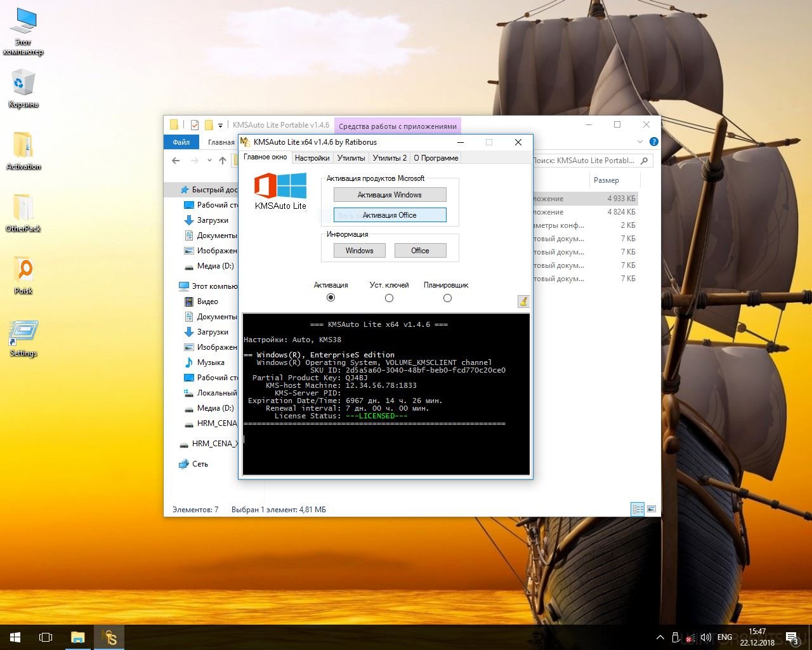Click the search magnifier in Explorer

tap(645, 161)
